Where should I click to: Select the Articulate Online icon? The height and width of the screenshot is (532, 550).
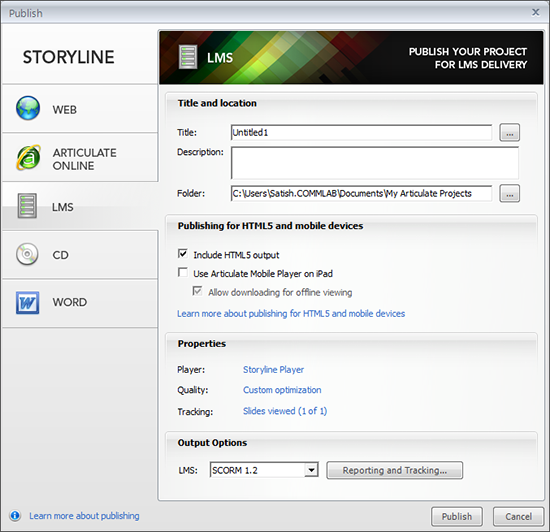coord(28,157)
